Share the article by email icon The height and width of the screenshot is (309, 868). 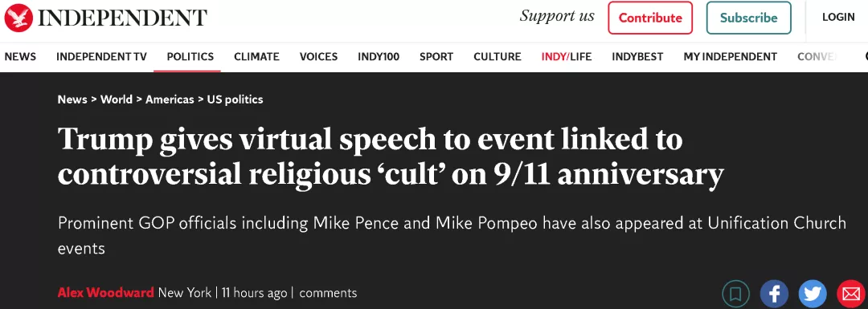(x=850, y=294)
